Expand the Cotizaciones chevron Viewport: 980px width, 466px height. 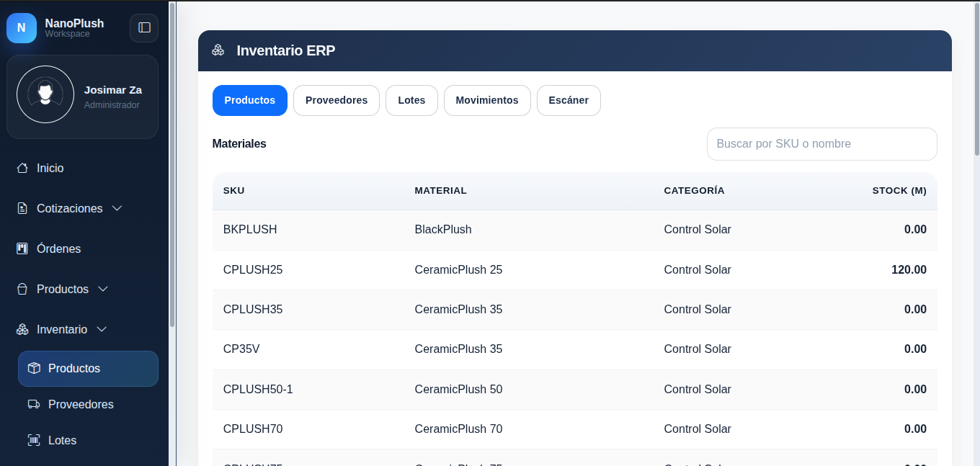(x=117, y=208)
